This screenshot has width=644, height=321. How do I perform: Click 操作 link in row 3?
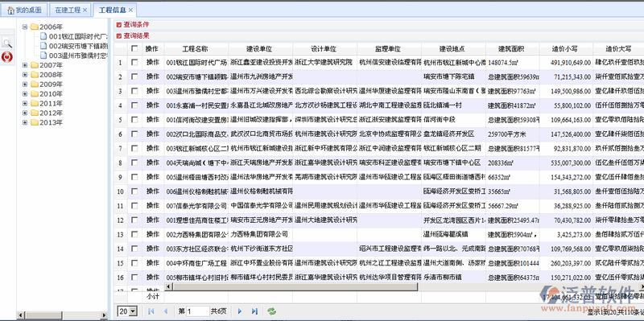pos(152,91)
